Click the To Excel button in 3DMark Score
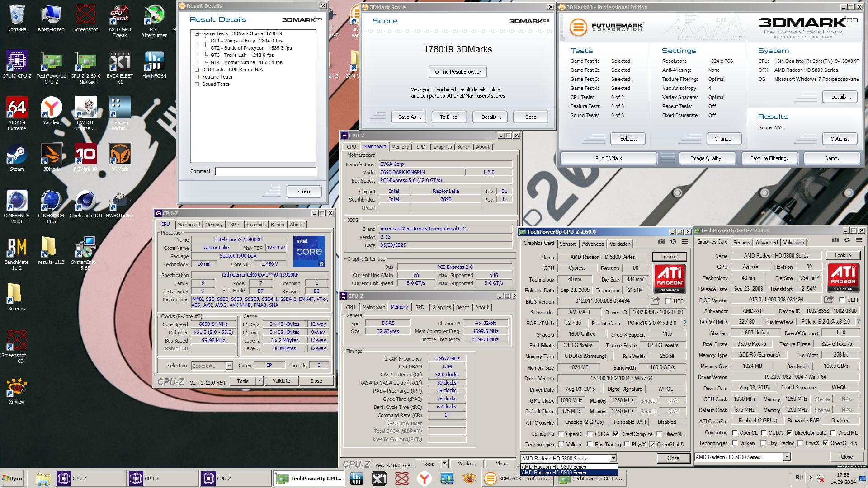This screenshot has height=488, width=868. click(449, 117)
